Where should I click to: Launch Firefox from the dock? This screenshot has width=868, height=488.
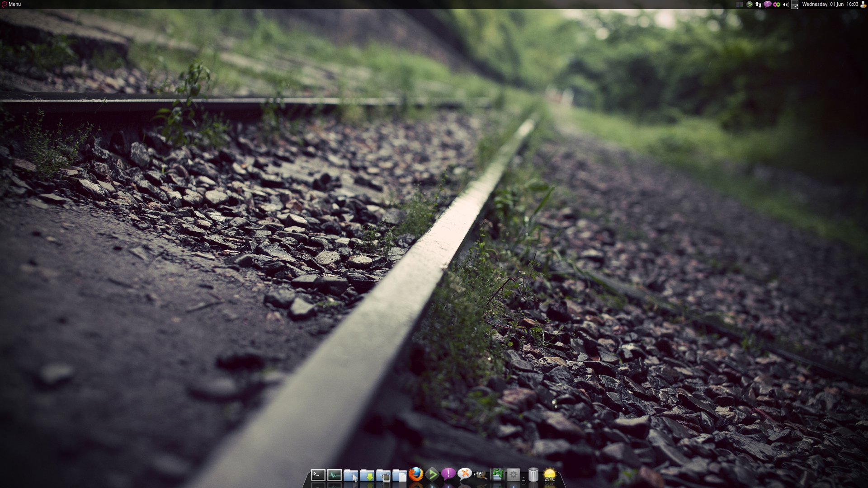pyautogui.click(x=416, y=474)
